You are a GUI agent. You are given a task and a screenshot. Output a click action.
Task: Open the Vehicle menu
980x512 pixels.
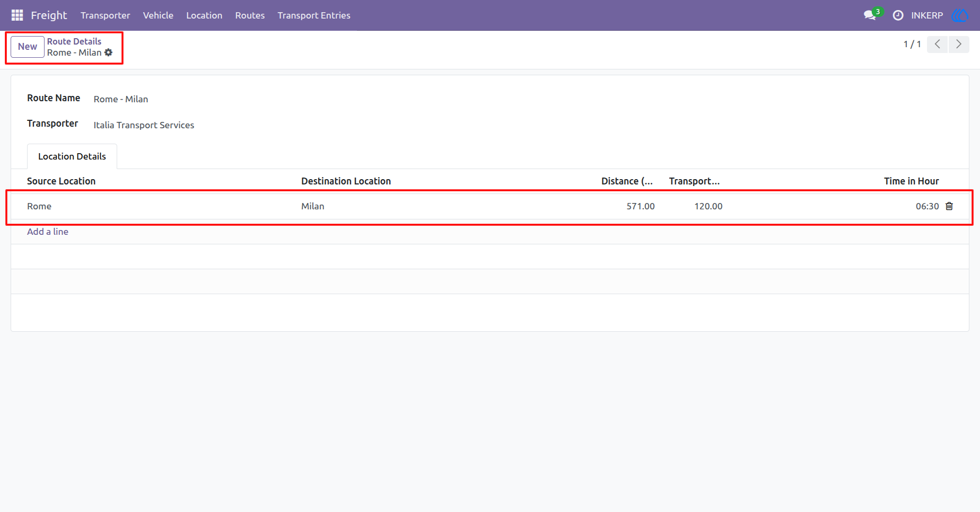pyautogui.click(x=158, y=15)
